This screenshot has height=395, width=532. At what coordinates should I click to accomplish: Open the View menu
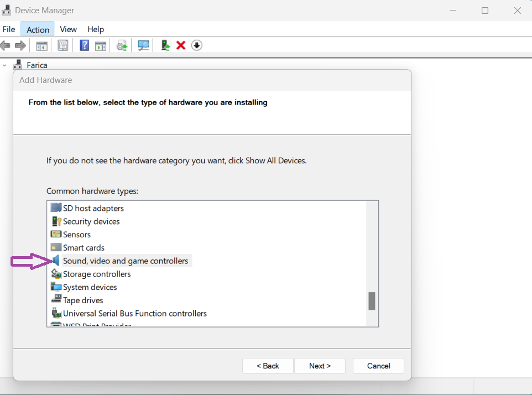pos(68,29)
